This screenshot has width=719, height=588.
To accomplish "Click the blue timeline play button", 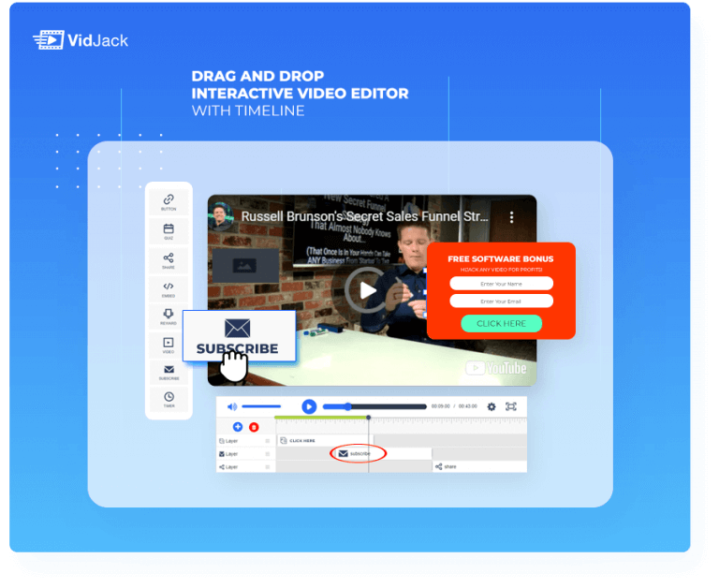I will (x=309, y=406).
